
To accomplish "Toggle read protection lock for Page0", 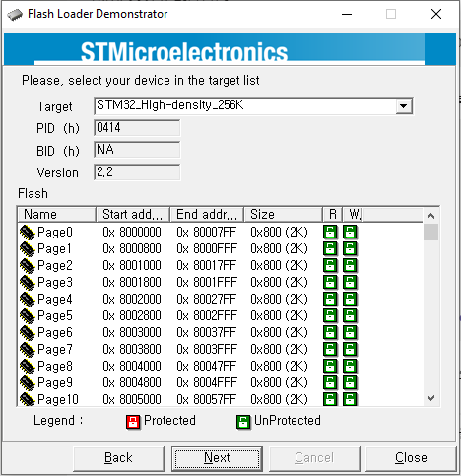I will point(330,232).
